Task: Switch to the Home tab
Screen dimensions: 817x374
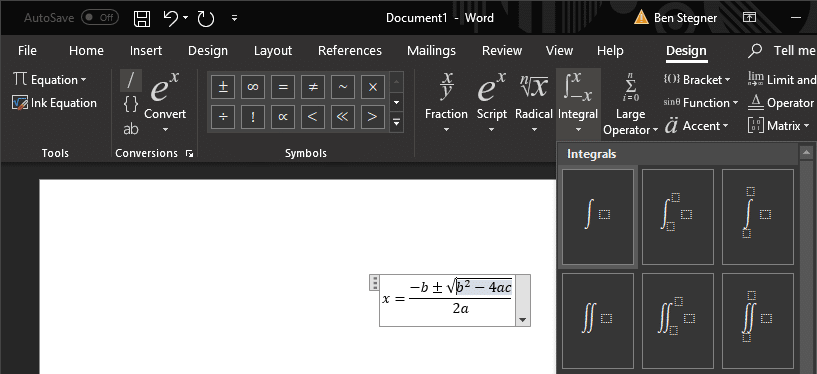Action: coord(86,51)
